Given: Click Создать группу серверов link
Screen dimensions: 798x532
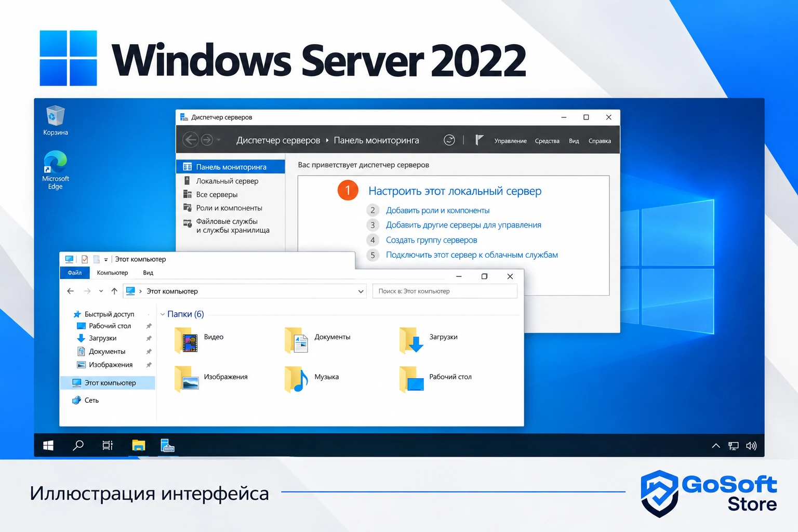Looking at the screenshot, I should pyautogui.click(x=431, y=240).
